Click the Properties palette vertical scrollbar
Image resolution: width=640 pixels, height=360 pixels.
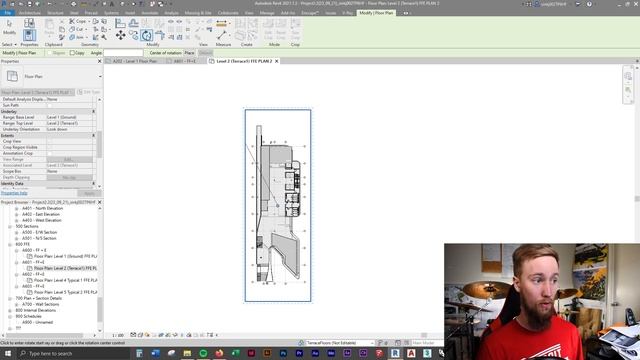pos(99,143)
